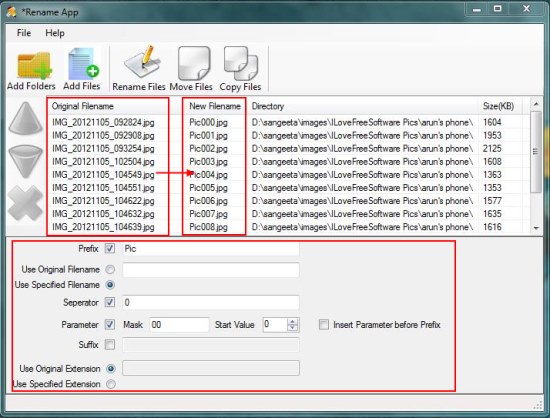The width and height of the screenshot is (550, 418).
Task: Select Use Original Filename radio button
Action: point(110,269)
